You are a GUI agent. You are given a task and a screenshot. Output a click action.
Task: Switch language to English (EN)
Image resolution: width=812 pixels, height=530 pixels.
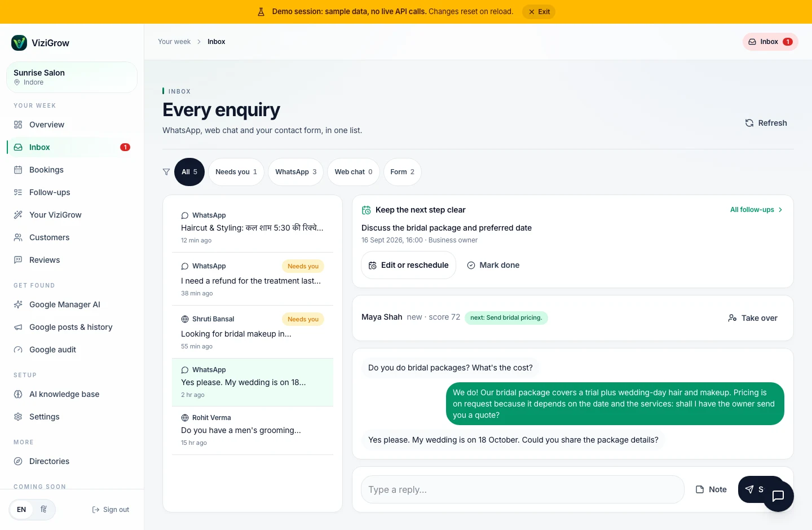[21, 510]
